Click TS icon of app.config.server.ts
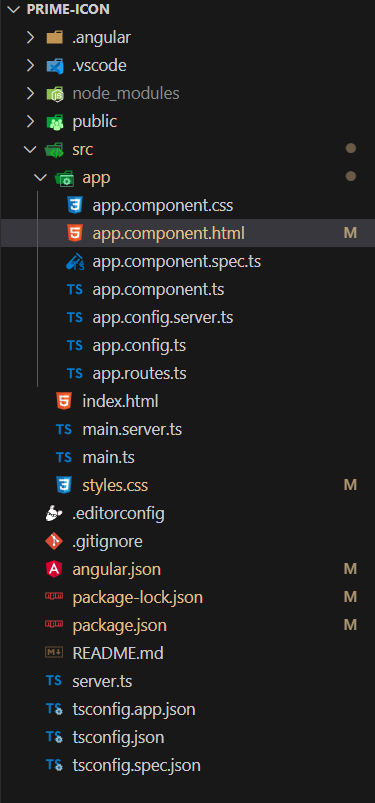375x803 pixels. [75, 318]
